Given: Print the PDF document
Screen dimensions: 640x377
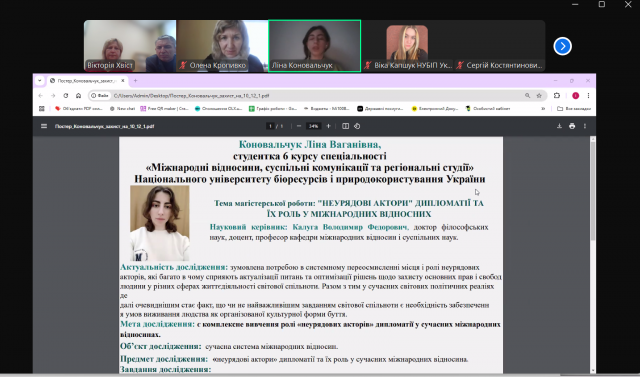Looking at the screenshot, I should (x=572, y=126).
